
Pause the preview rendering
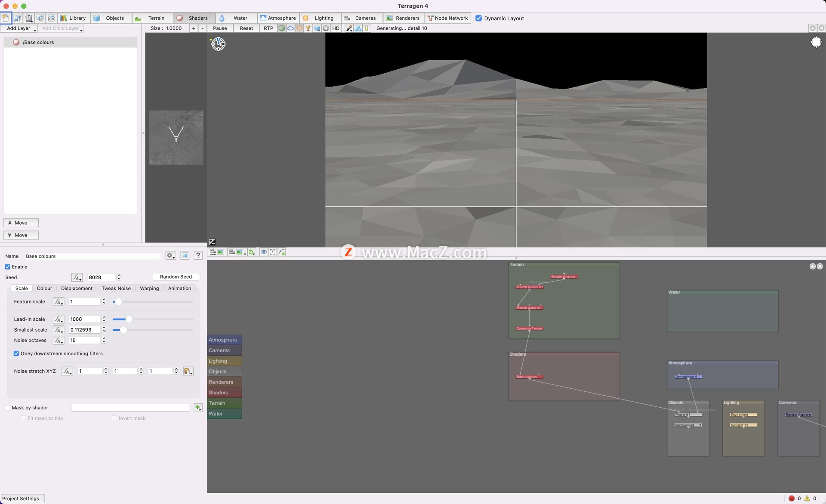tap(219, 28)
